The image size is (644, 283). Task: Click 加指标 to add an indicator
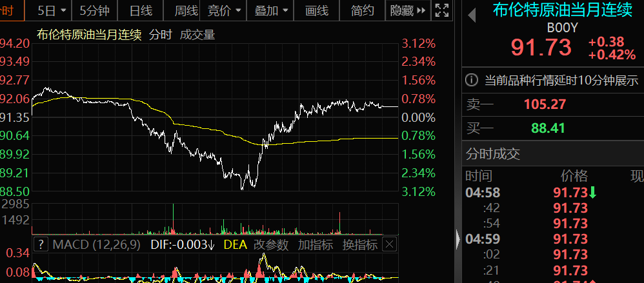[316, 244]
